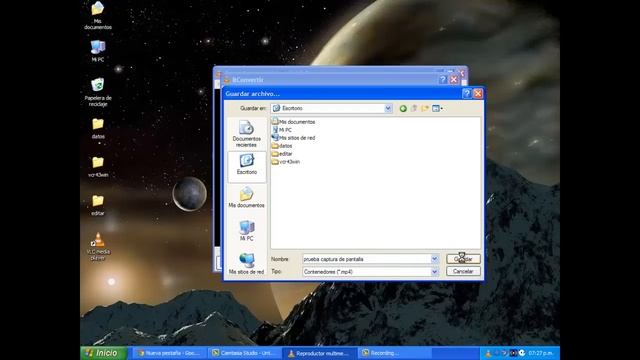
Task: Select Mis sitios de red in file list
Action: tap(293, 138)
